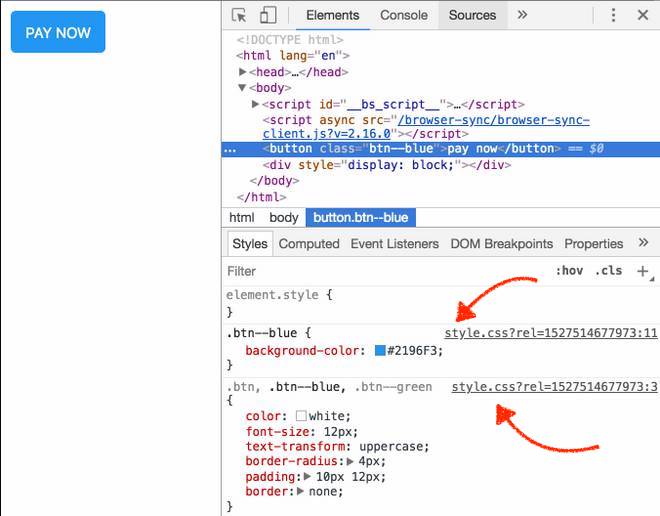Activate the inspect element picker icon
The height and width of the screenshot is (516, 660).
[239, 15]
